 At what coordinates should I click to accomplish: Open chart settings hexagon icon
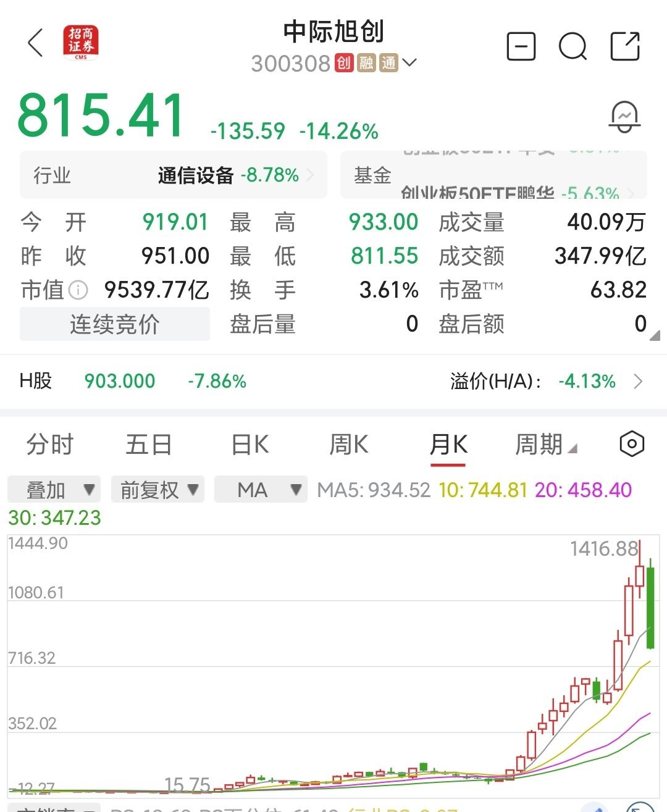point(632,444)
